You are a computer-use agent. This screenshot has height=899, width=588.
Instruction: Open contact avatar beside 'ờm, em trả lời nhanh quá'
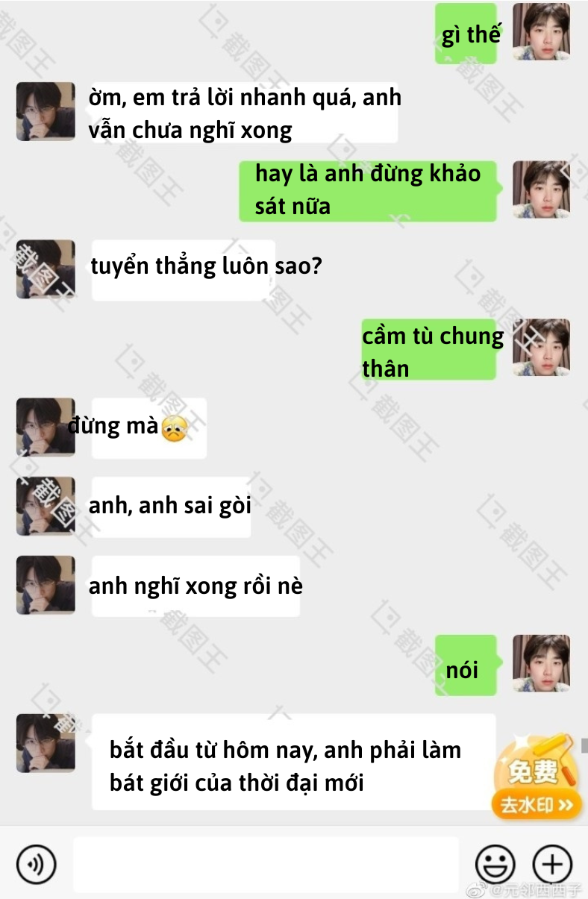pos(46,112)
